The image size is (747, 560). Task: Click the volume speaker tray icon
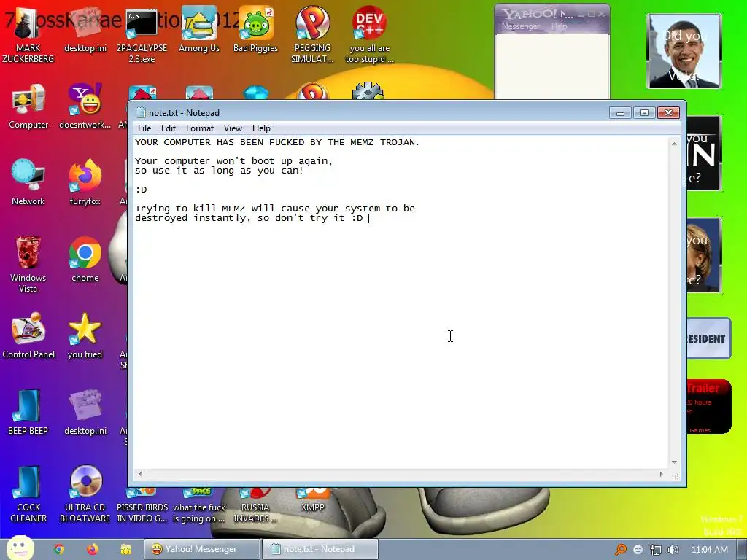coord(673,550)
